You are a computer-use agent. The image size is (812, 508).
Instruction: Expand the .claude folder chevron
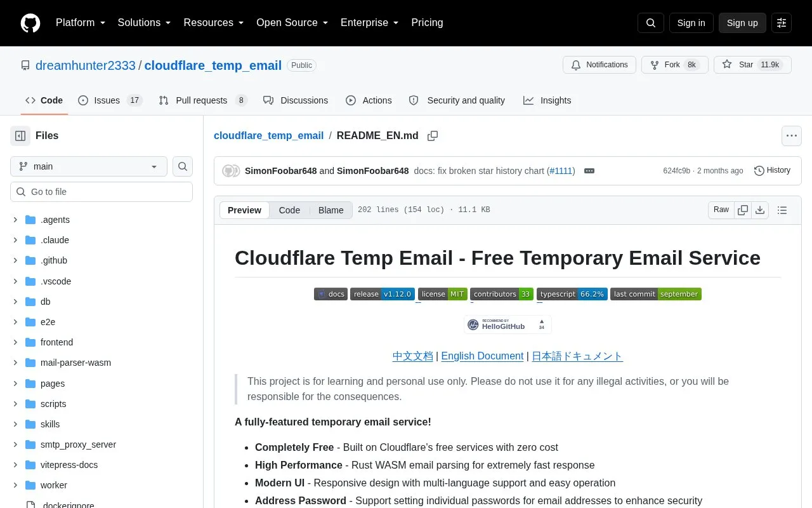15,240
